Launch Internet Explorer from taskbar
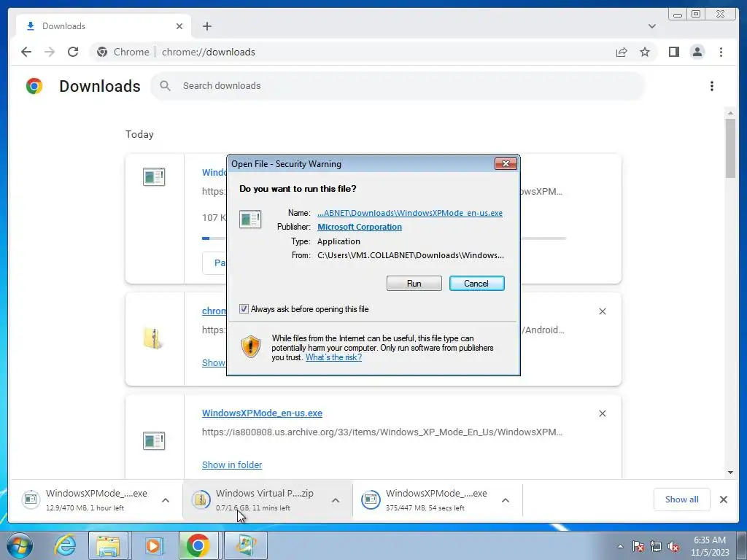Image resolution: width=747 pixels, height=560 pixels. [x=65, y=545]
